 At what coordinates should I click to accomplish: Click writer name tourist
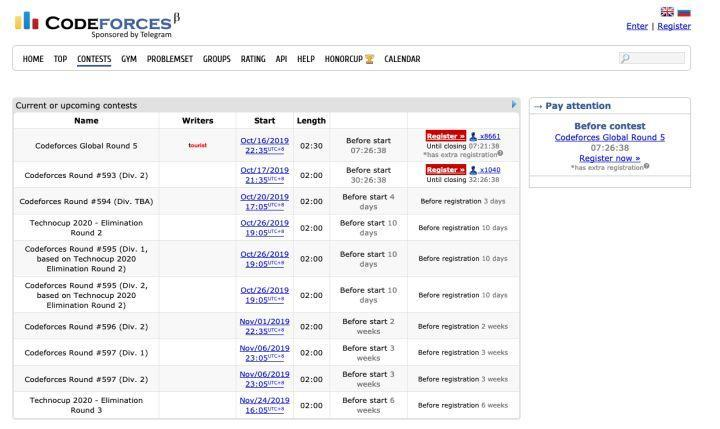197,145
